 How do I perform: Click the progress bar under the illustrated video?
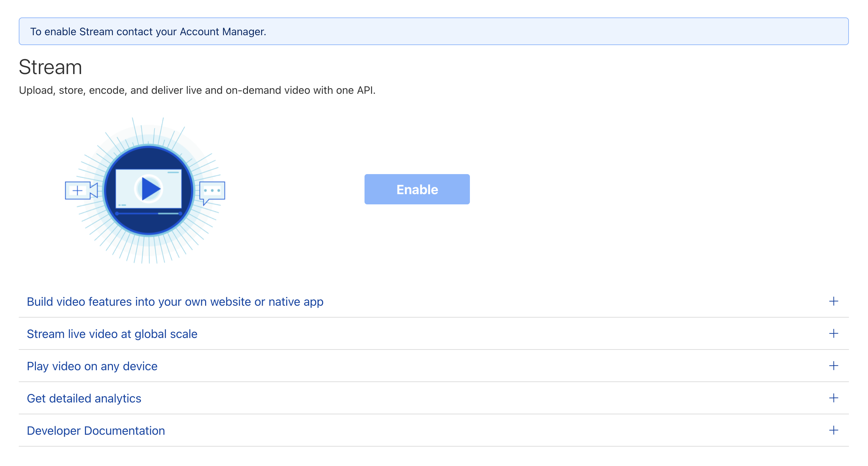coord(148,214)
